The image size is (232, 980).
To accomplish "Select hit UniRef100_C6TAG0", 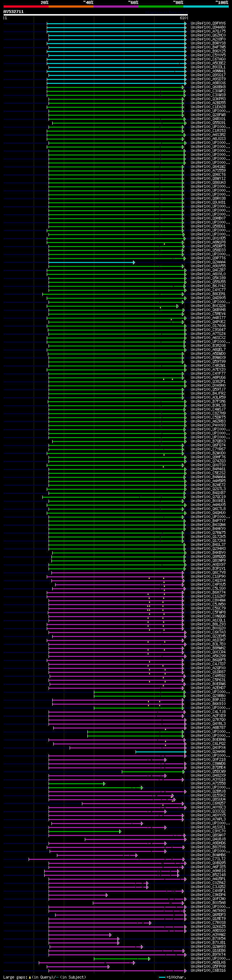I will [x=208, y=59].
